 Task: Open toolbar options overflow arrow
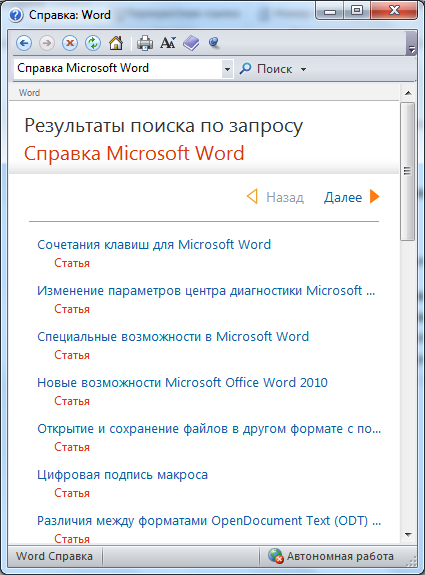click(x=412, y=49)
